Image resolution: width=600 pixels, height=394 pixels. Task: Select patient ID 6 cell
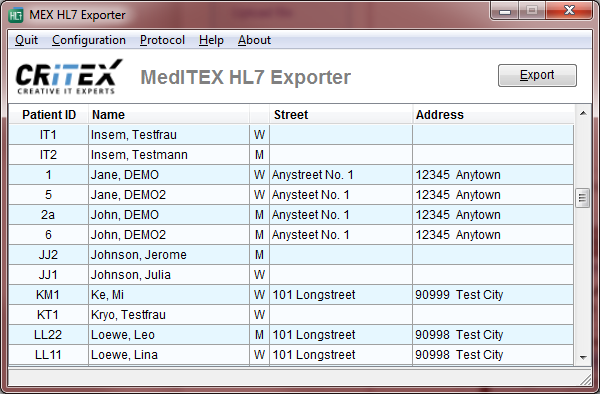[49, 234]
